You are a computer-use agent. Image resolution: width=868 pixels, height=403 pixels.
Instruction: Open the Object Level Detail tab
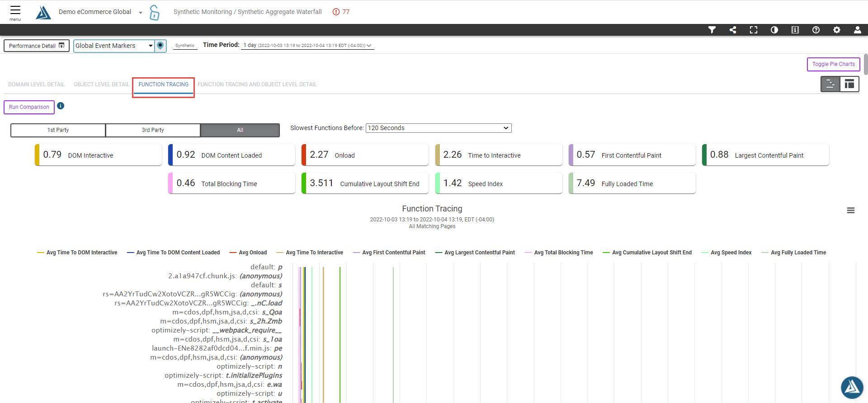101,84
